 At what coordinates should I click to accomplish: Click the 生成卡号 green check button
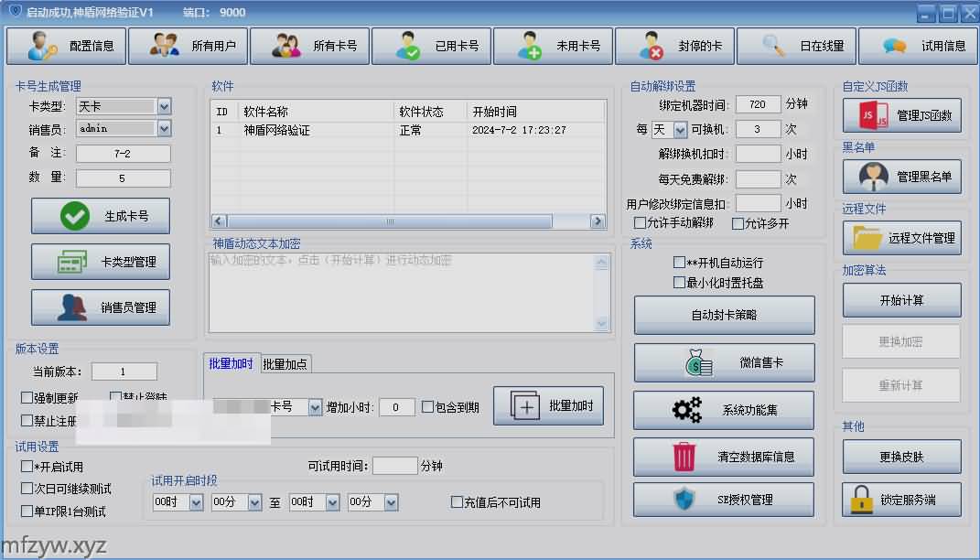click(x=101, y=217)
